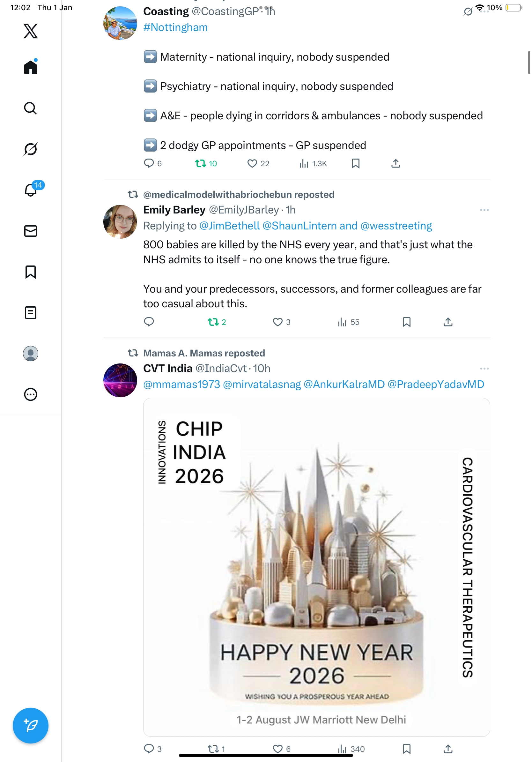Open the More circle menu in sidebar
This screenshot has width=532, height=762.
31,394
